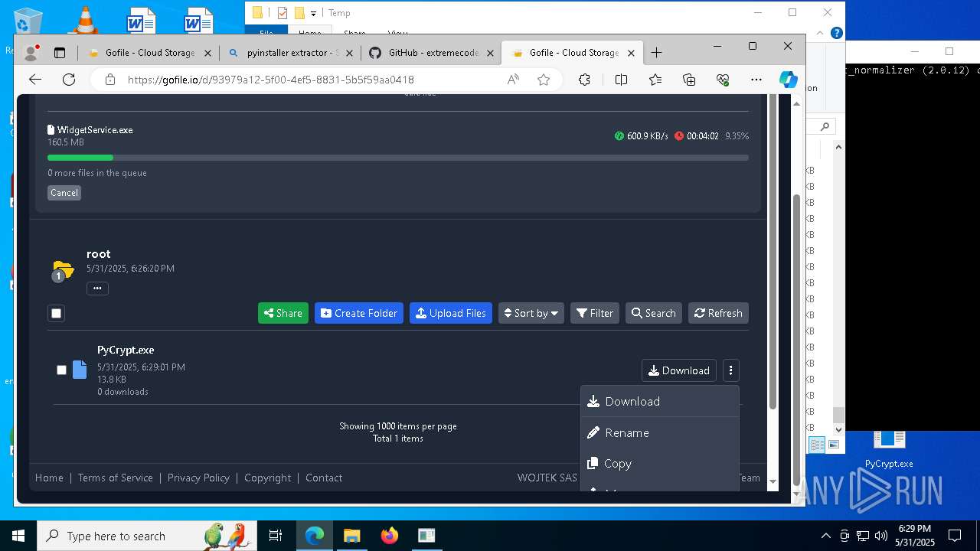Choose Rename in the context menu
The width and height of the screenshot is (980, 551).
(659, 433)
